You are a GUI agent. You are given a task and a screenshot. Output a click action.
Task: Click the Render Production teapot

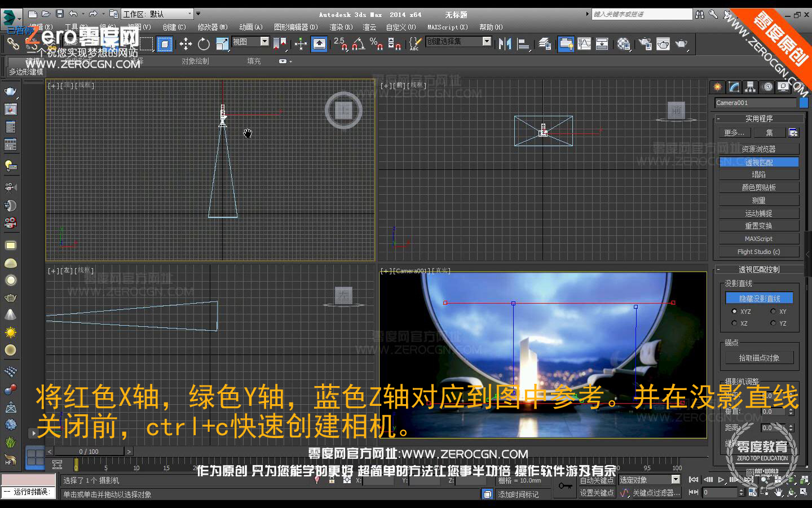(x=682, y=44)
